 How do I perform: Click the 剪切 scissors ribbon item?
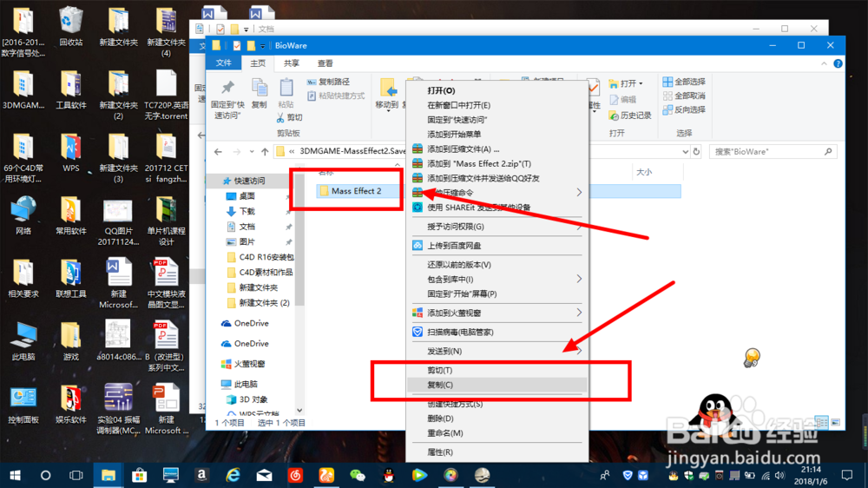pos(290,117)
